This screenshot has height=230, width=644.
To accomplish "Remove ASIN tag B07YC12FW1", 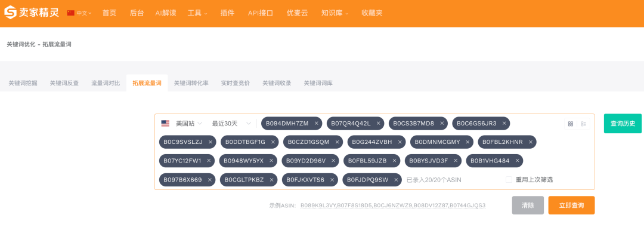I will (209, 161).
